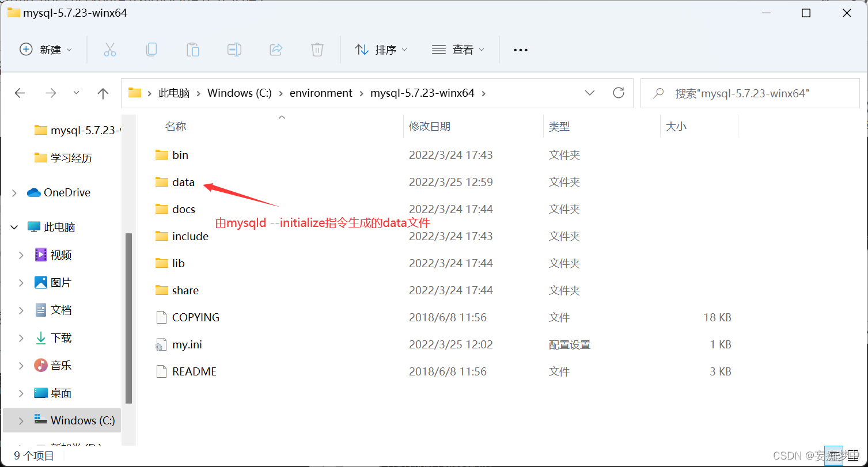Open the 新建 dropdown button
The height and width of the screenshot is (467, 868).
click(46, 50)
